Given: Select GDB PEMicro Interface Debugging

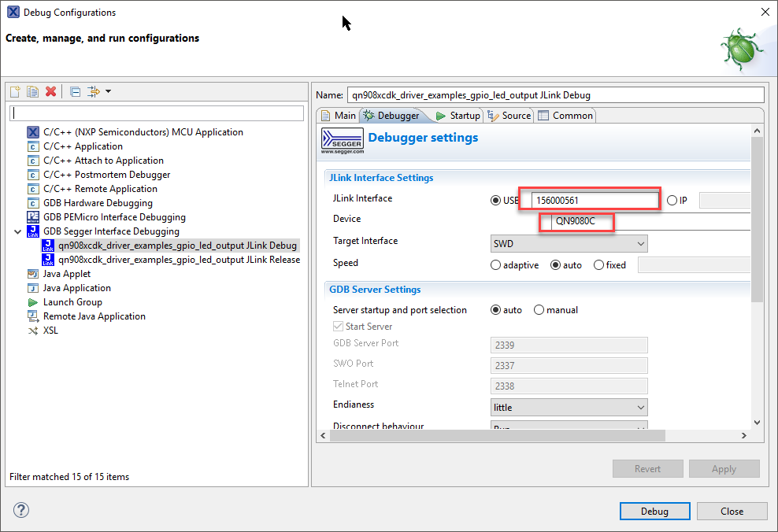Looking at the screenshot, I should (x=114, y=217).
